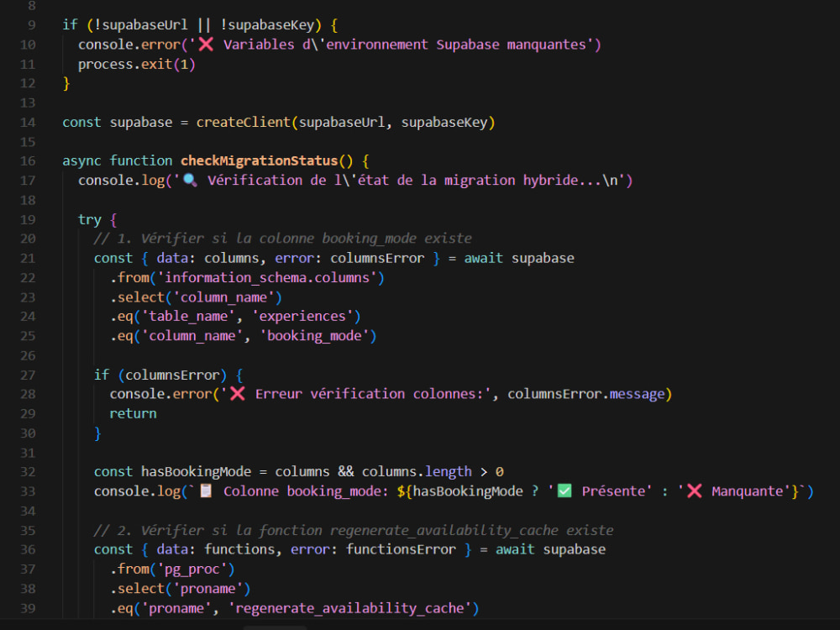The width and height of the screenshot is (840, 630).
Task: Click line number 33 in the gutter
Action: pyautogui.click(x=28, y=491)
